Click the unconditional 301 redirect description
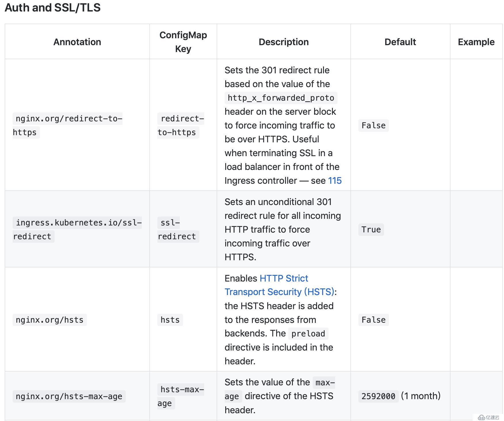This screenshot has width=504, height=421. 283,229
